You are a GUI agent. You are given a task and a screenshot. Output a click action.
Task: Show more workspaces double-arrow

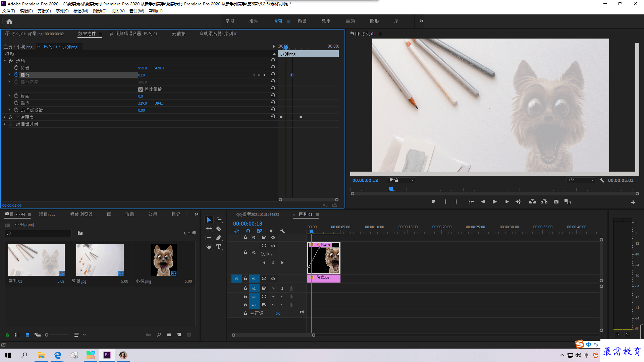[421, 21]
